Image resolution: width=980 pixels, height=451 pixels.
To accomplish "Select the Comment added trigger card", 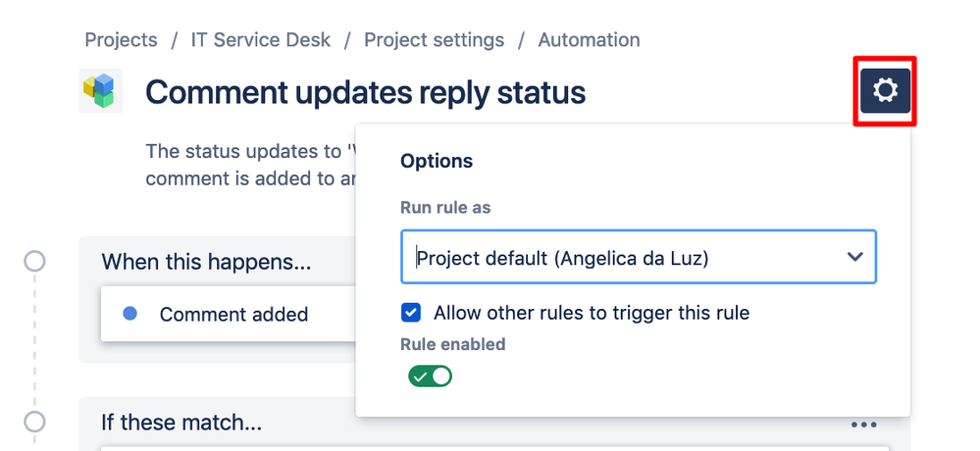I will pyautogui.click(x=233, y=314).
